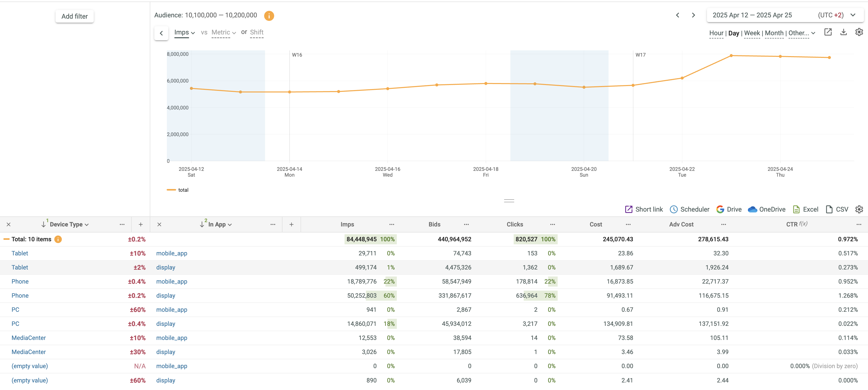Go to previous date range arrow
The height and width of the screenshot is (390, 868).
677,15
